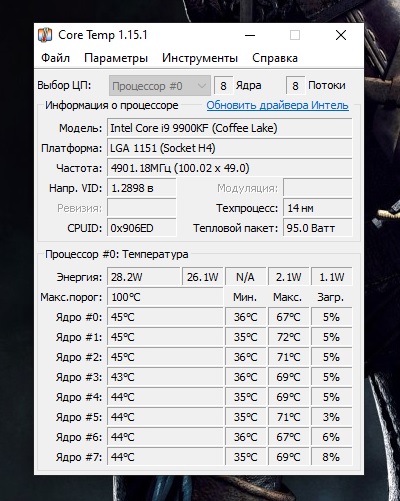400x501 pixels.
Task: Click the 28.2W energy value
Action: (x=143, y=277)
